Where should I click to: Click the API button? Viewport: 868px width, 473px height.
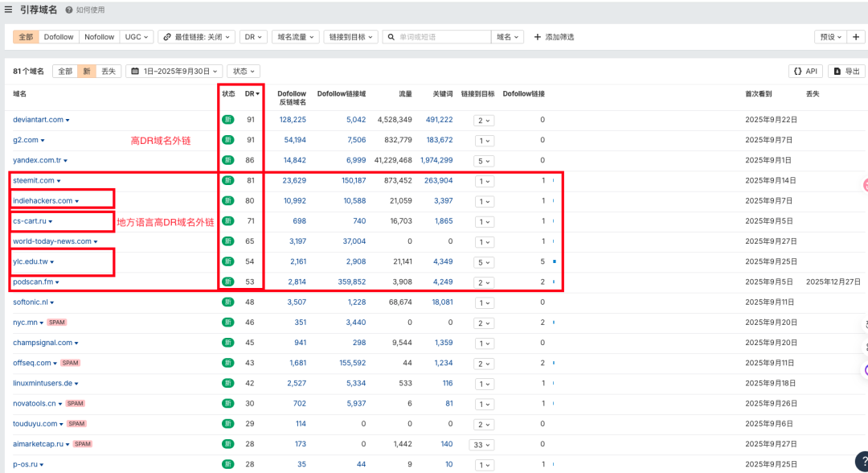coord(805,72)
